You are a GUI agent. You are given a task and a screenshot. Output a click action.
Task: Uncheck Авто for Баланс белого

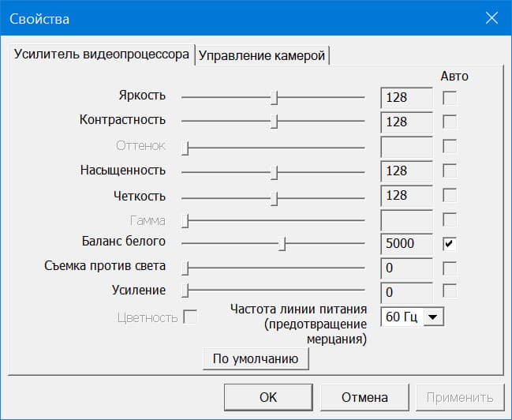450,243
